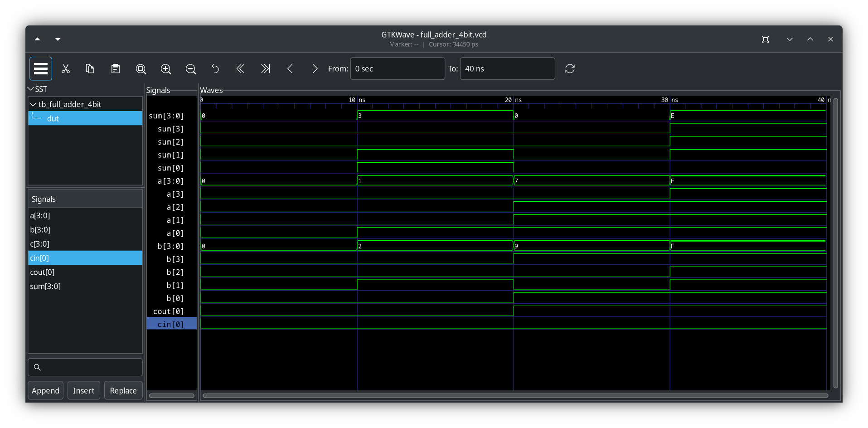Jump to start of waveform
The image size is (868, 428).
click(x=240, y=68)
